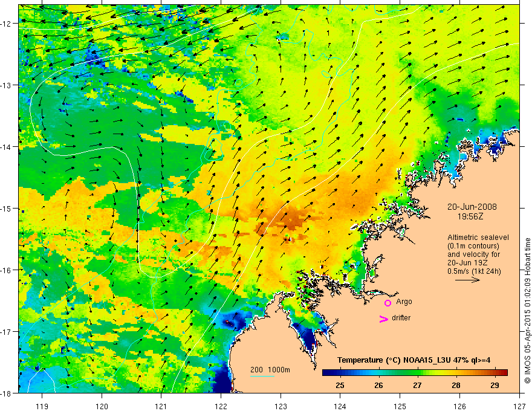Viewport: 532px width, 411px height.
Task: Click the colorbar tick label 28
Action: pos(456,385)
